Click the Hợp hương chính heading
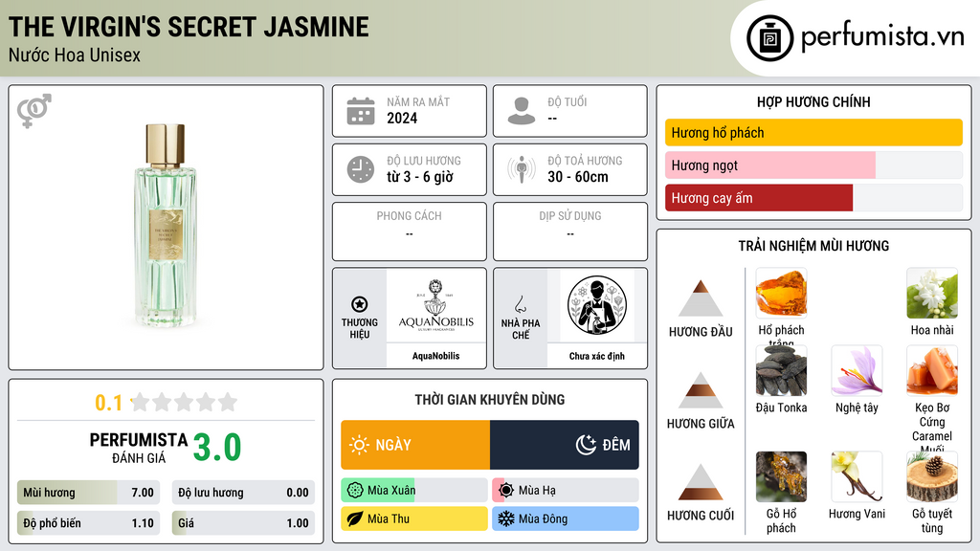 pyautogui.click(x=813, y=101)
